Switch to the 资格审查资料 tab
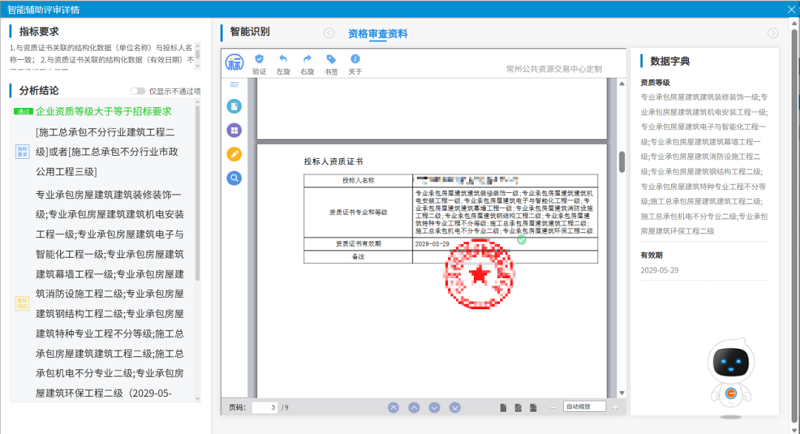This screenshot has height=434, width=800. pyautogui.click(x=378, y=33)
